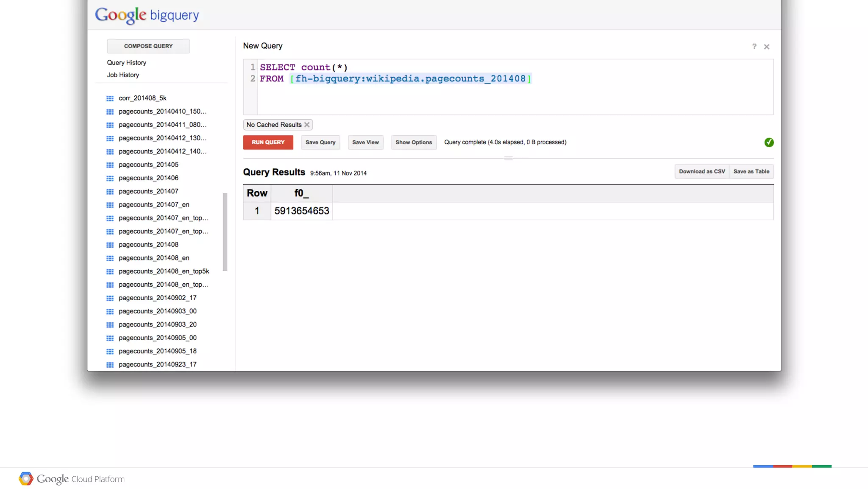The width and height of the screenshot is (868, 489).
Task: Click the help question mark icon
Action: (754, 47)
